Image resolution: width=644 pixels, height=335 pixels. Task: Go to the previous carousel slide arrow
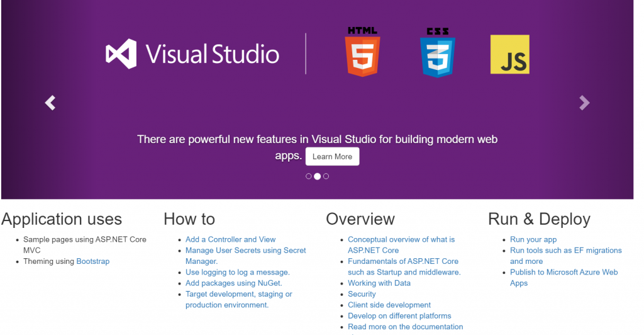click(50, 103)
